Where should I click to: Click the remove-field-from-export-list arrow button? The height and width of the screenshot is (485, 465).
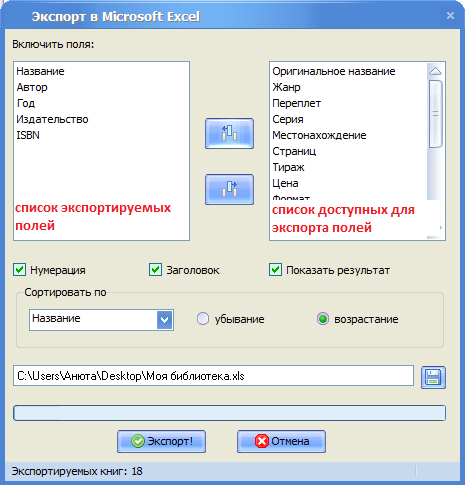pyautogui.click(x=229, y=189)
